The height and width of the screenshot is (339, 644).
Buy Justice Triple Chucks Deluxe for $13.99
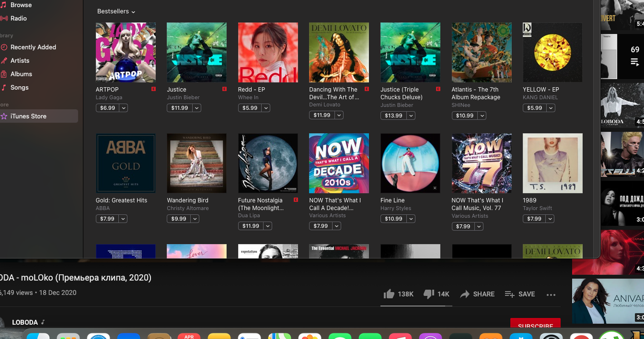(393, 116)
